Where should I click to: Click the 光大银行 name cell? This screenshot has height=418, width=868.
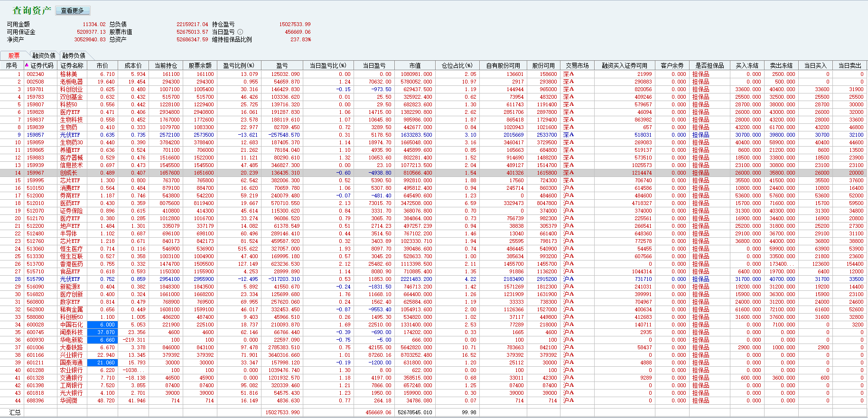point(71,393)
